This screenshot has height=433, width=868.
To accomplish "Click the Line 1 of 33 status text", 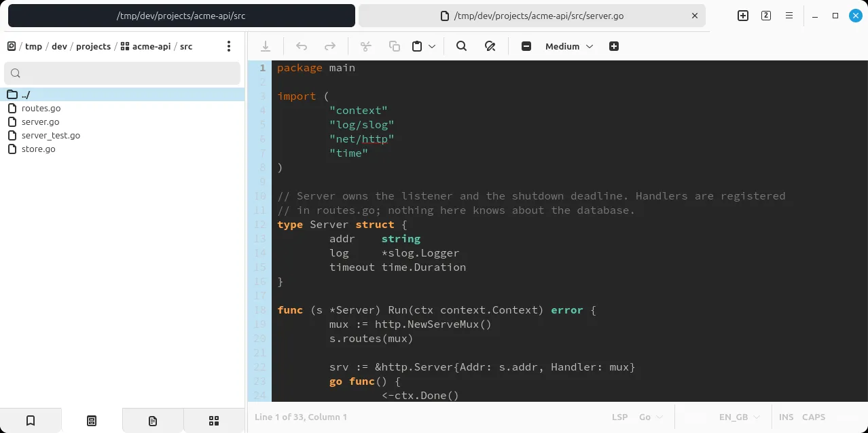I will pos(301,417).
